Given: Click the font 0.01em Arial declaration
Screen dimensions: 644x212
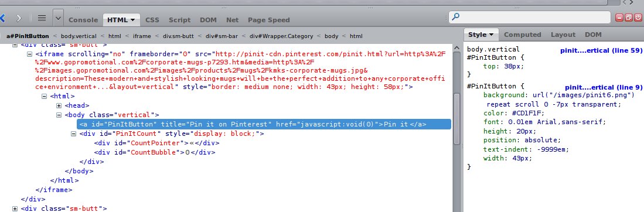Looking at the screenshot, I should click(544, 122).
